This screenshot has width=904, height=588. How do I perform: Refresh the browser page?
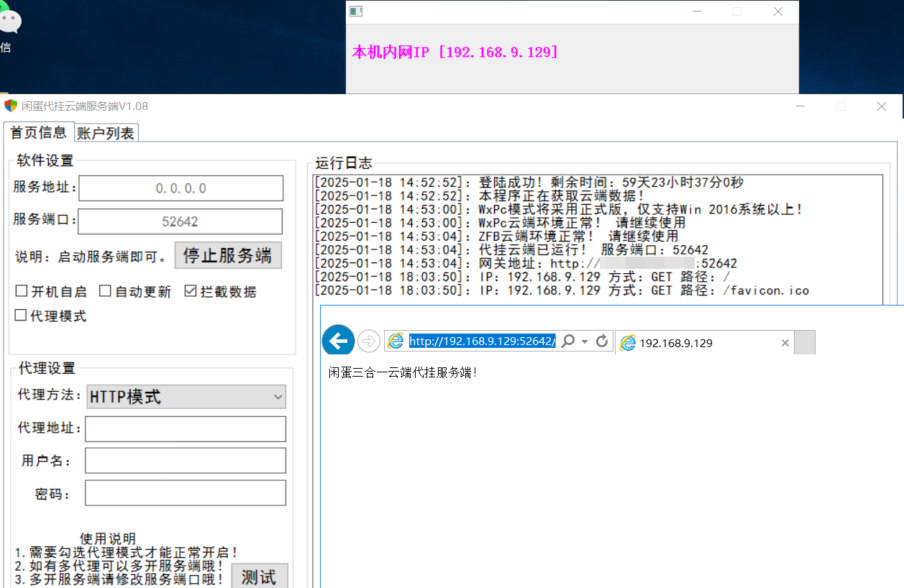pos(603,341)
